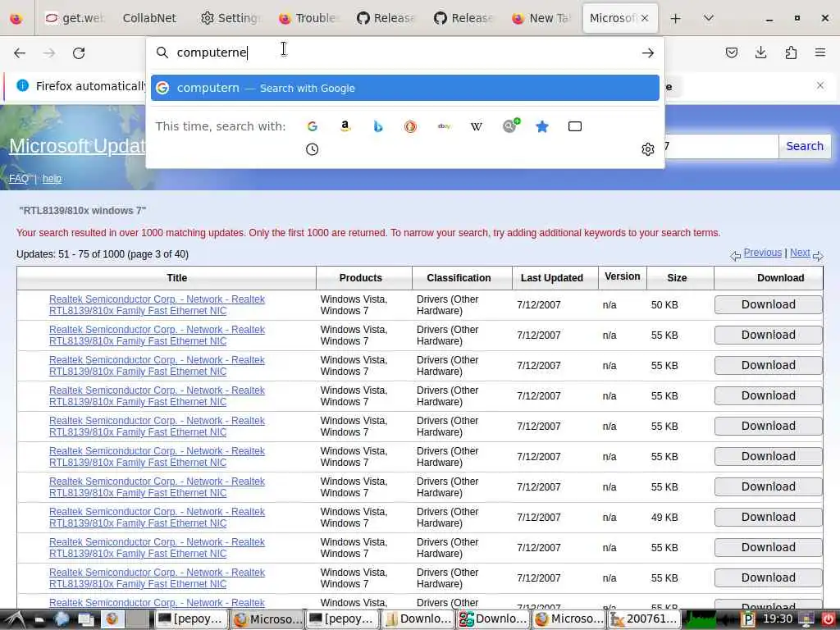
Task: Switch to get.web tab
Action: point(75,18)
